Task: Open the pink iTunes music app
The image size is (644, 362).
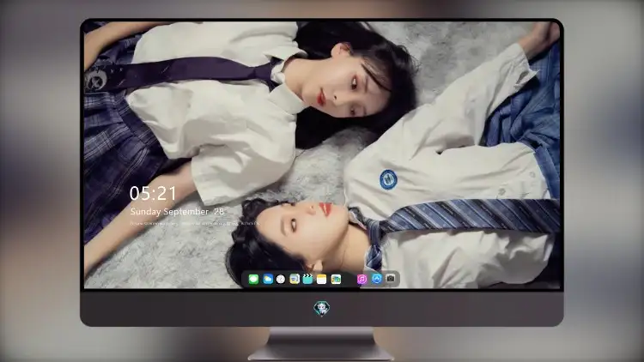Action: [x=361, y=280]
